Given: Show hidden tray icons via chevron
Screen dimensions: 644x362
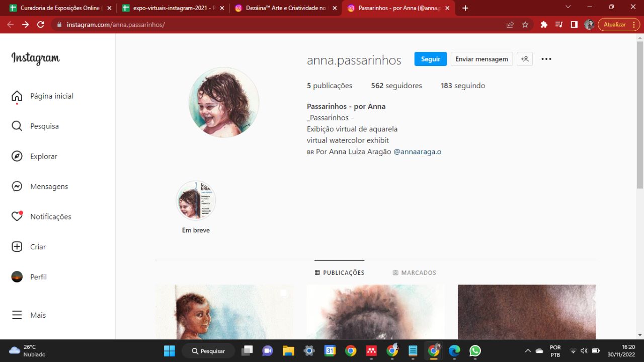Looking at the screenshot, I should (x=528, y=350).
